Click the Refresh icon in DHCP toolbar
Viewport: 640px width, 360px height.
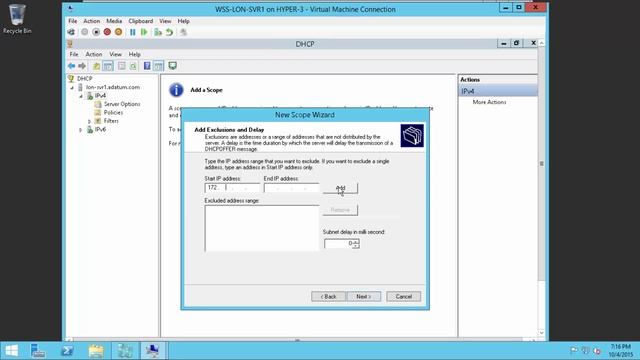coord(133,66)
